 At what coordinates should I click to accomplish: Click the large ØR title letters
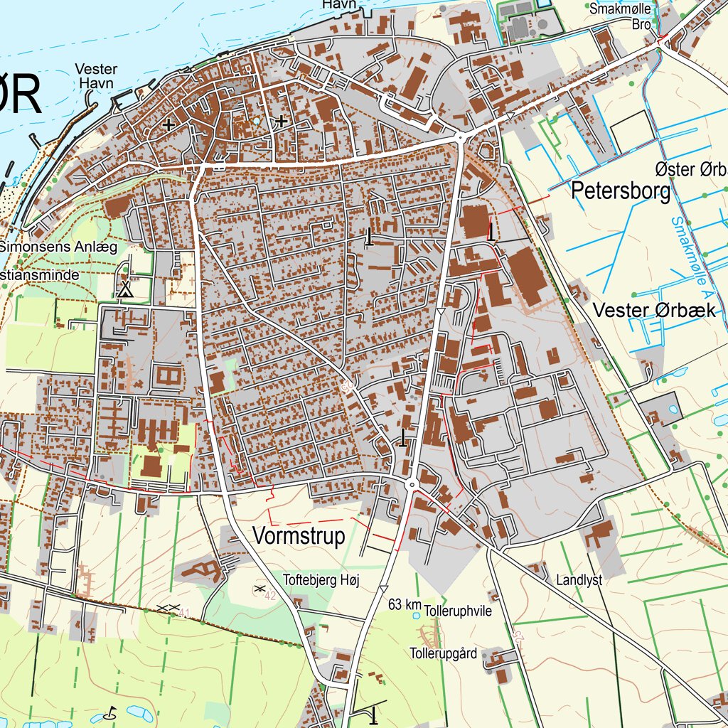point(21,94)
